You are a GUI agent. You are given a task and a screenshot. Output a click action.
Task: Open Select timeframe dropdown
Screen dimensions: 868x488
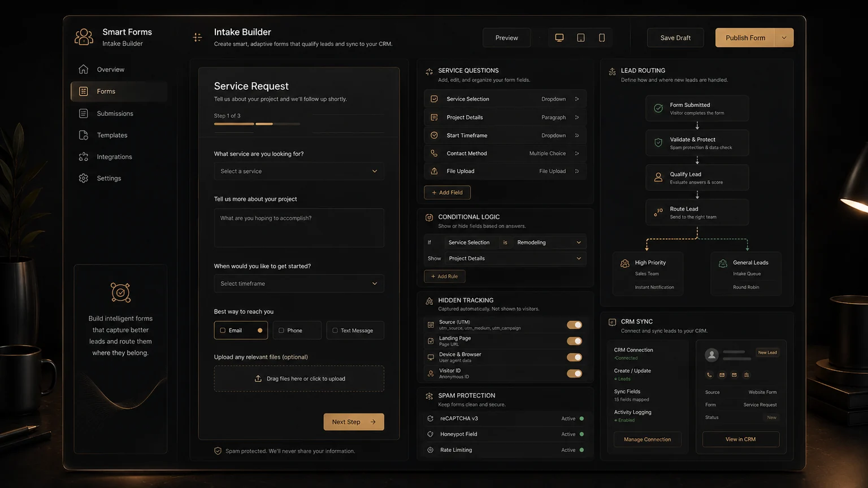[299, 284]
